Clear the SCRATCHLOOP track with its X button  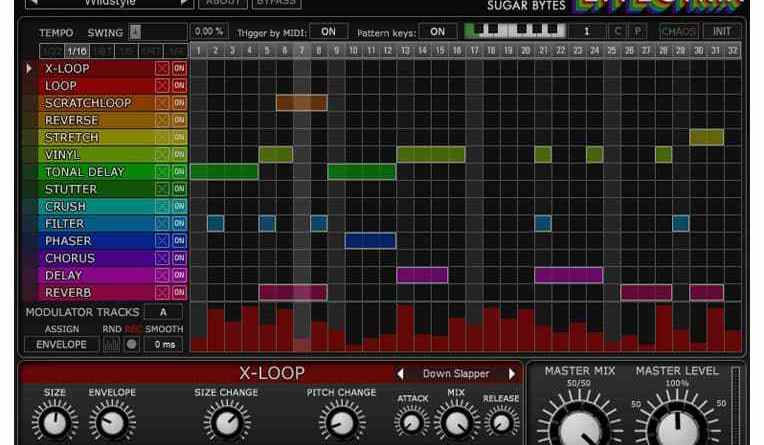(x=162, y=103)
